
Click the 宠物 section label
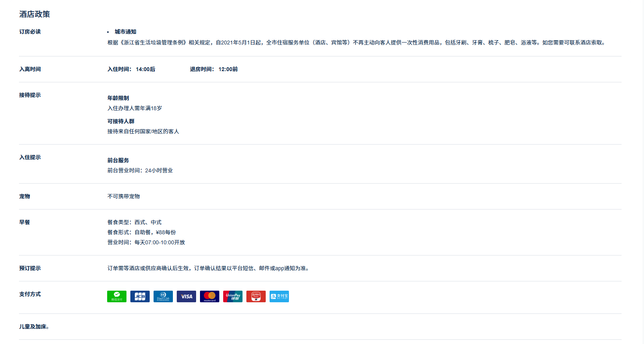[25, 196]
